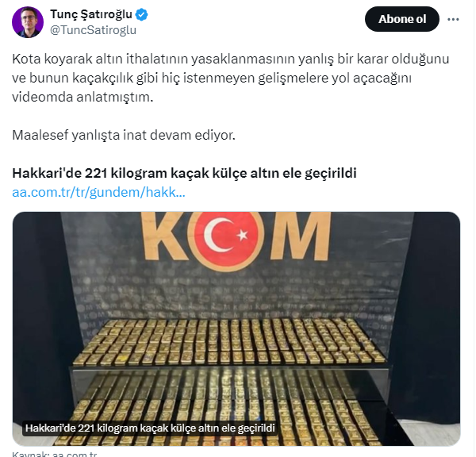
Task: Open the three-dot more options menu
Action: click(x=453, y=19)
